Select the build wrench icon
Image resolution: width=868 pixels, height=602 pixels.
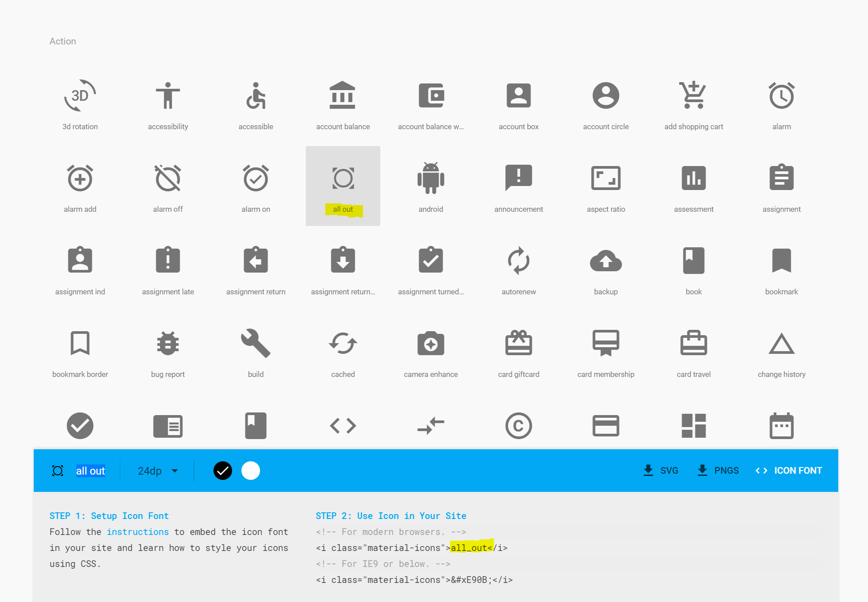click(x=255, y=343)
